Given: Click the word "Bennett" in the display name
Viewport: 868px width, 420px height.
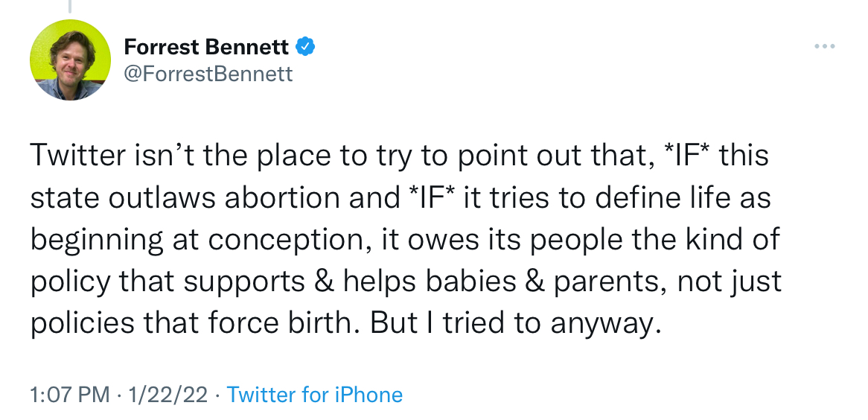Looking at the screenshot, I should [252, 48].
